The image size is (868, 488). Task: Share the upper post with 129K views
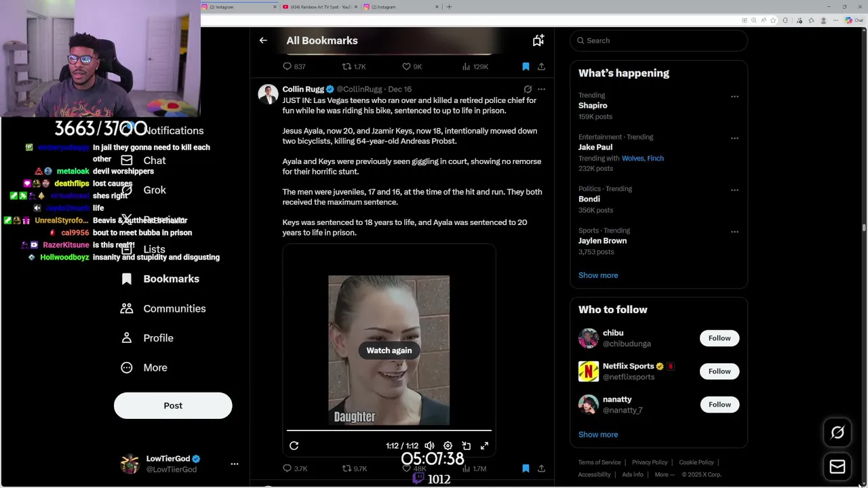tap(541, 66)
